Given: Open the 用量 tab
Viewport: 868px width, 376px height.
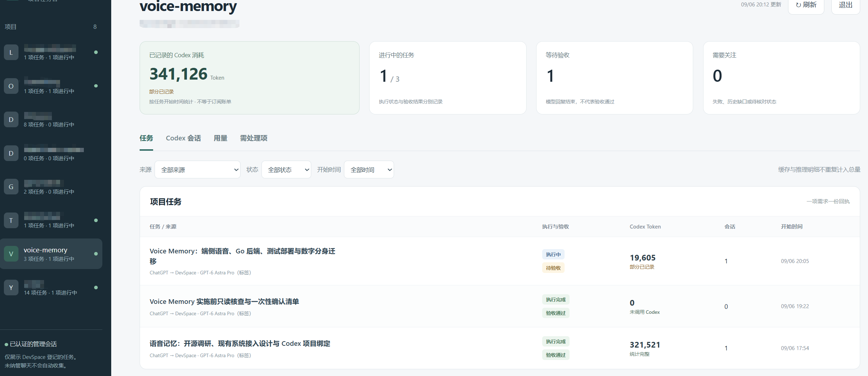Looking at the screenshot, I should pyautogui.click(x=221, y=138).
